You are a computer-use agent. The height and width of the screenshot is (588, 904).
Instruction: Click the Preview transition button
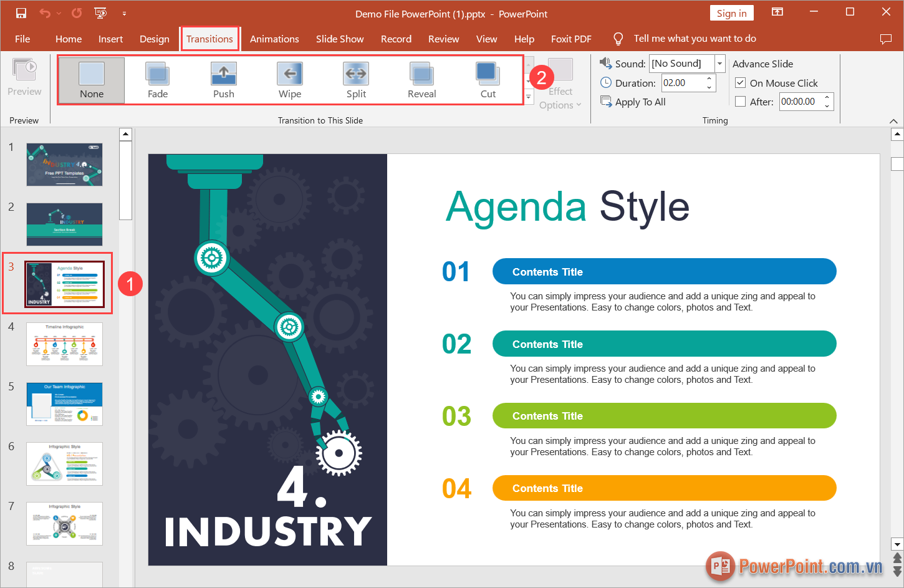tap(24, 78)
